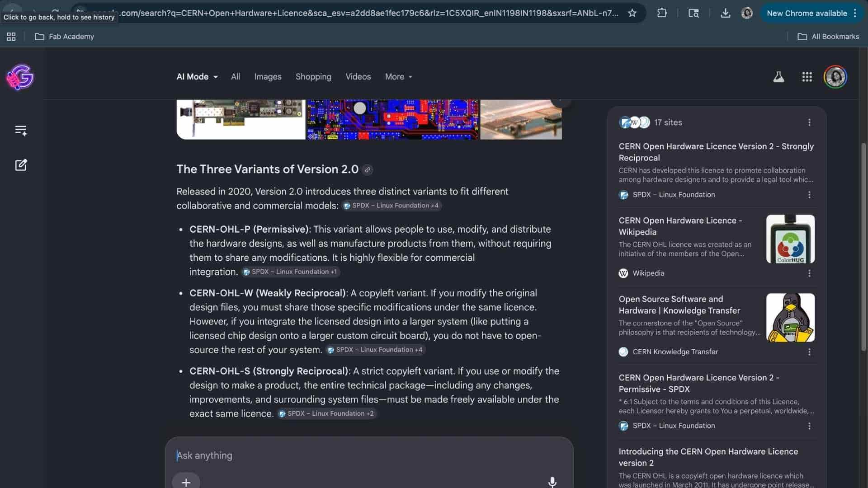
Task: Open SPDX – Linux Foundation +4 citation after 'your system'
Action: coord(375,350)
